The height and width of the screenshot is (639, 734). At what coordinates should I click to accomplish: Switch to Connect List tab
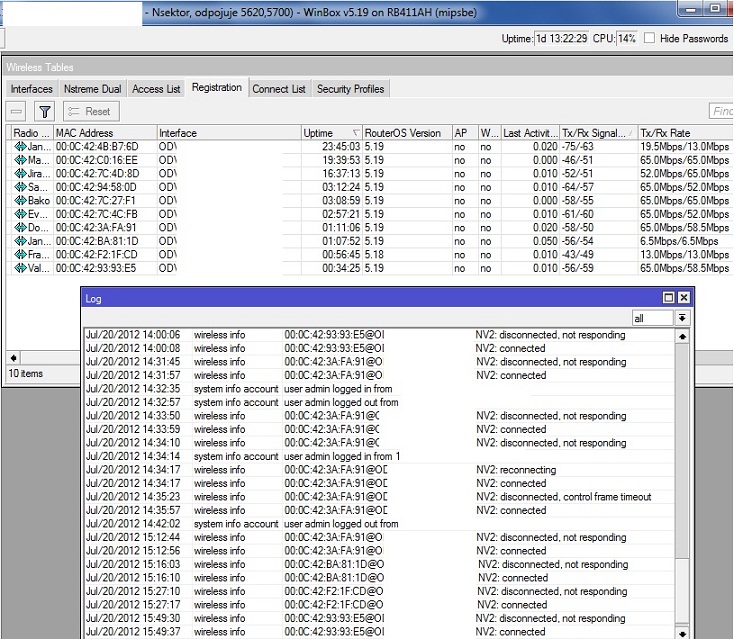279,89
